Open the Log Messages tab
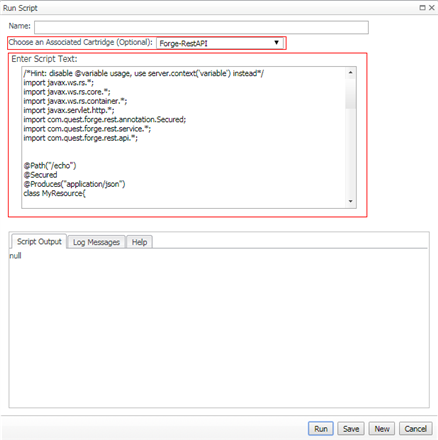The height and width of the screenshot is (440, 438). pyautogui.click(x=96, y=242)
